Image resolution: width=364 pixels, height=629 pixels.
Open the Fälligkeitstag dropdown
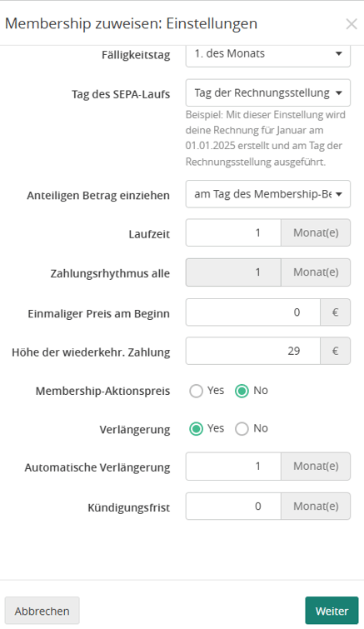pyautogui.click(x=267, y=56)
